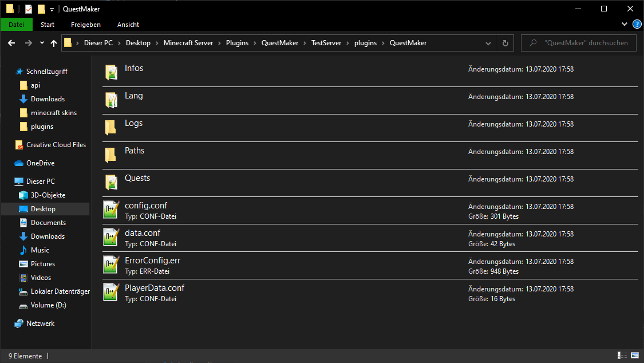Click the ErrorConfig.err file icon
The width and height of the screenshot is (644, 363).
click(110, 265)
